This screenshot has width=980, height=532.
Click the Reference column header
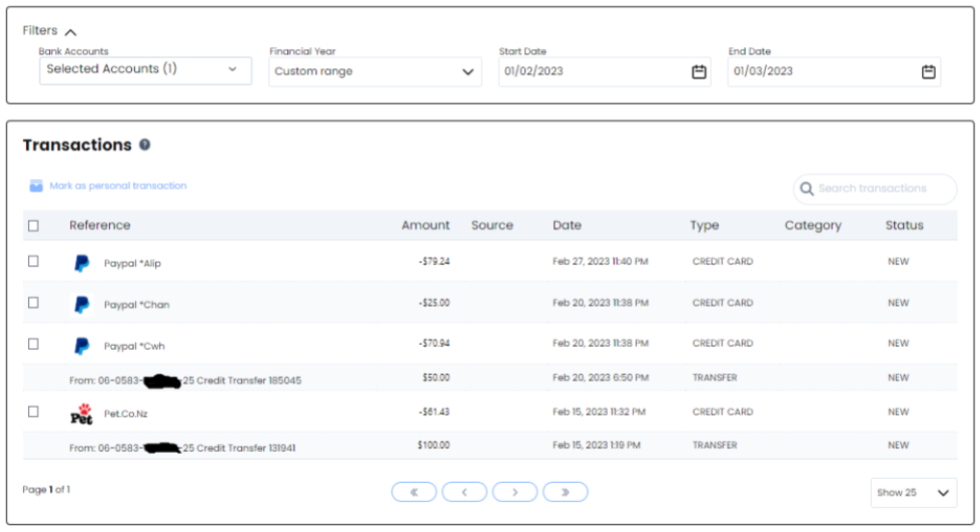click(x=100, y=226)
